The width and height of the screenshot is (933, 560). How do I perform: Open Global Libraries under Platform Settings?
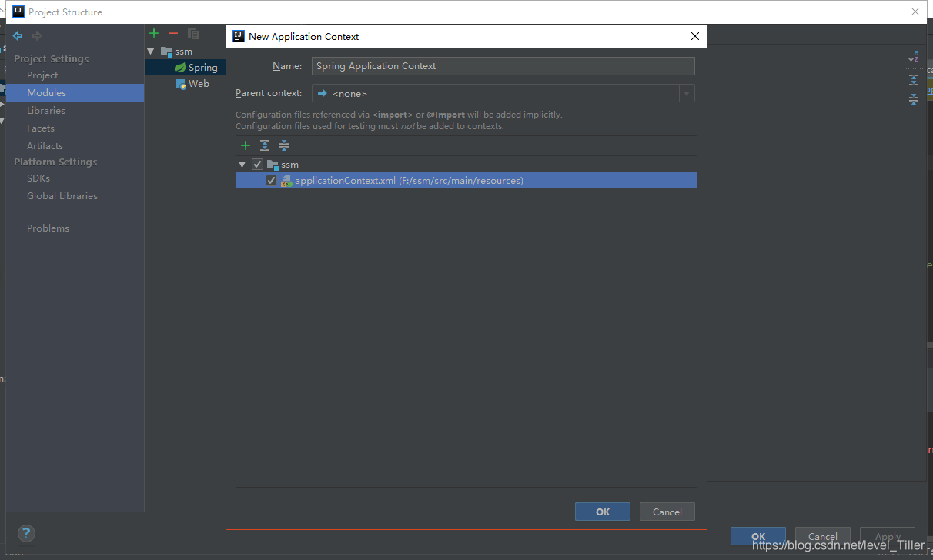[62, 195]
